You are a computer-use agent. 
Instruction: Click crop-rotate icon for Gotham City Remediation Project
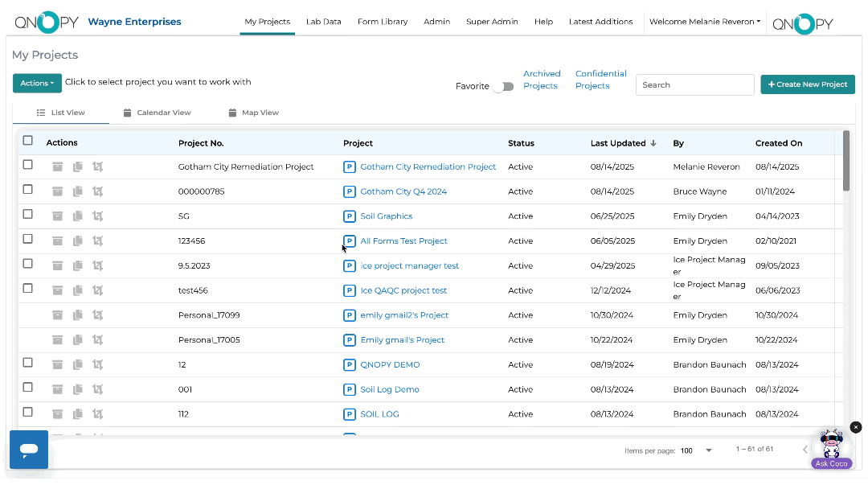pos(98,166)
